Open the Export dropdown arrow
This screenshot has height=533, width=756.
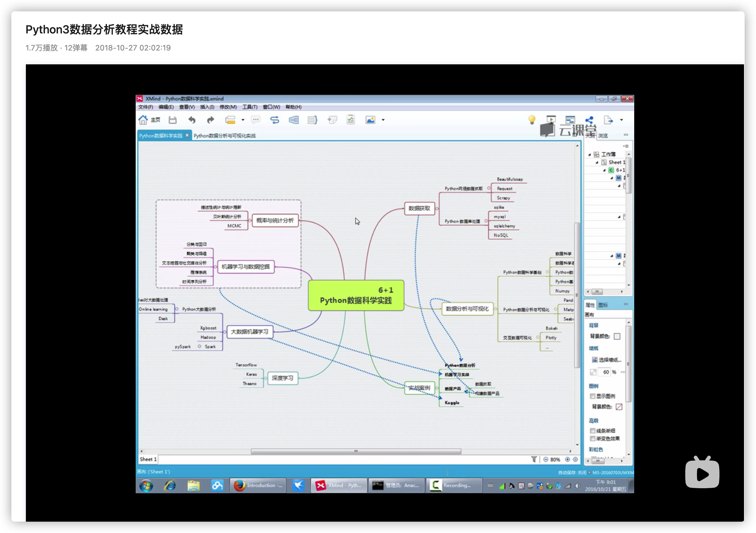pyautogui.click(x=622, y=120)
